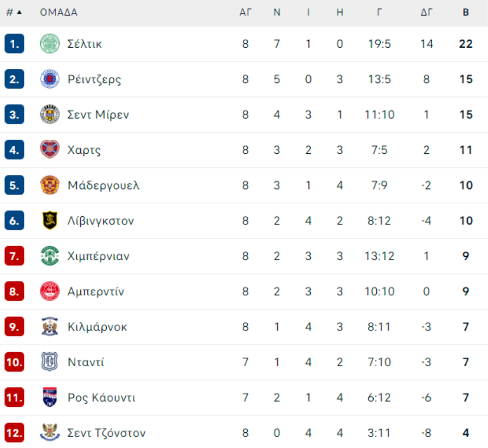Select the Dundee crest icon
The width and height of the screenshot is (488, 448).
click(x=50, y=362)
